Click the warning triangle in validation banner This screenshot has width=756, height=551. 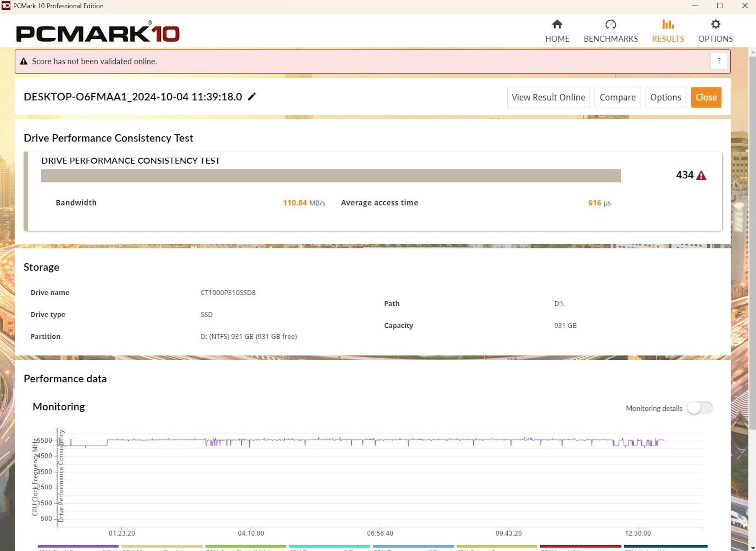tap(23, 61)
